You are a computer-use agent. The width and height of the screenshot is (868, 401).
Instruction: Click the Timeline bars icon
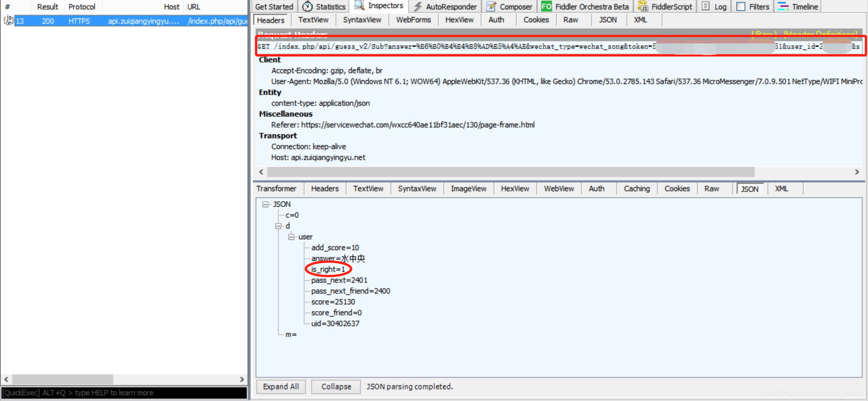[783, 6]
